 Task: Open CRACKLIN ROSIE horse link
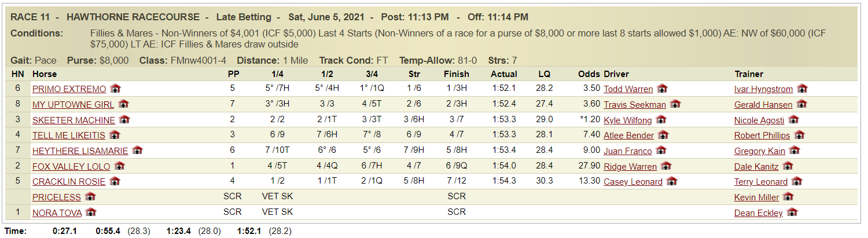pos(69,182)
